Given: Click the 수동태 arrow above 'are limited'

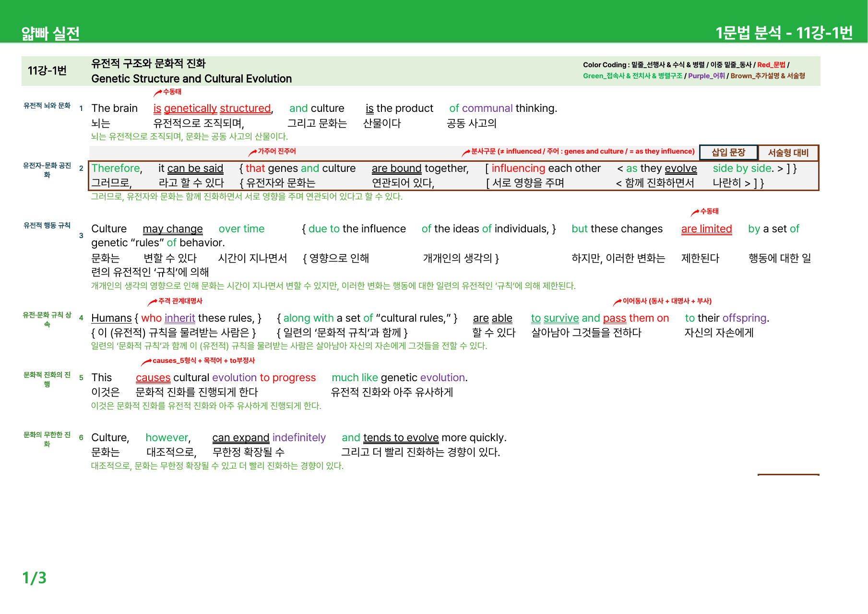Looking at the screenshot, I should (695, 212).
